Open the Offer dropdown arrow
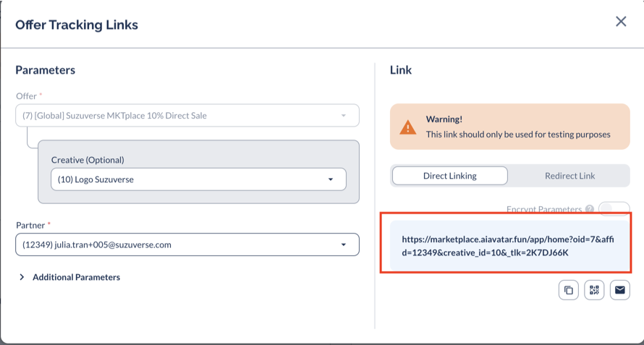Viewport: 644px width, 345px height. [x=344, y=116]
